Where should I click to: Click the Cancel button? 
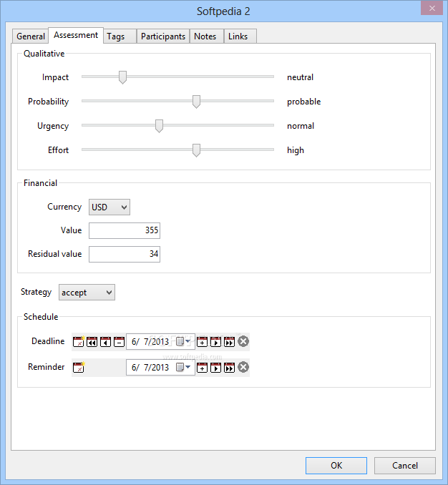(404, 466)
